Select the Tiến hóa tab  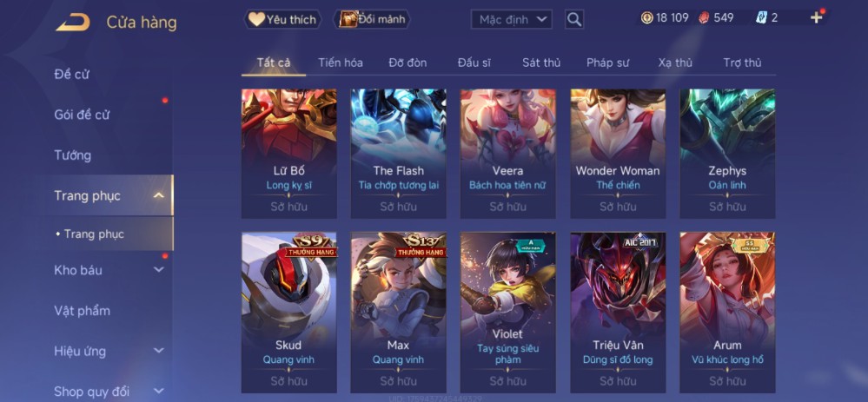(x=341, y=63)
